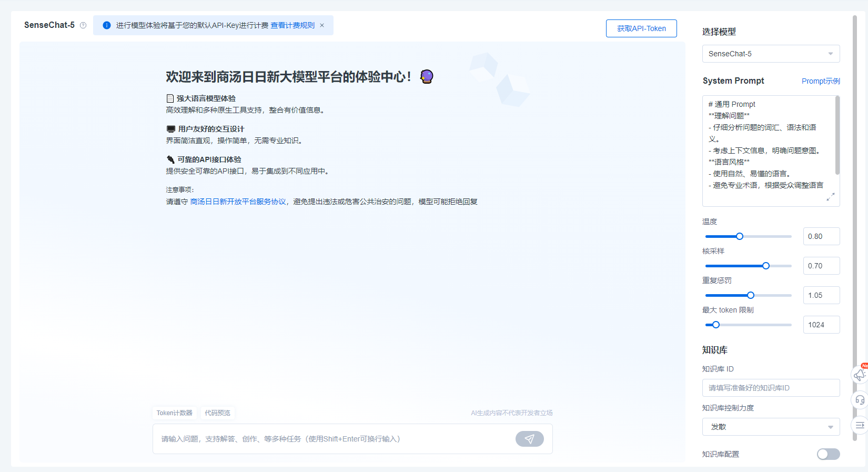
Task: Click the 重复惩罚 value field 1.05
Action: [x=821, y=295]
